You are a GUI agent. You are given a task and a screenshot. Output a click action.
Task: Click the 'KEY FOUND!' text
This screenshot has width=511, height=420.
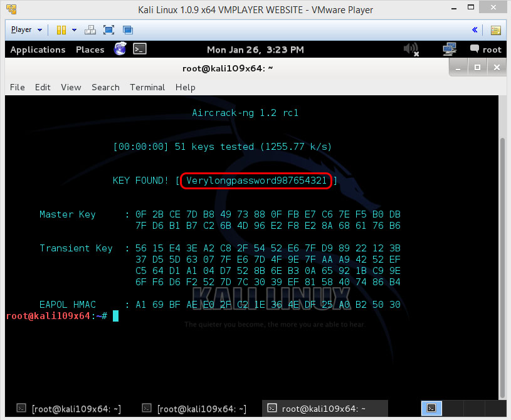[140, 181]
